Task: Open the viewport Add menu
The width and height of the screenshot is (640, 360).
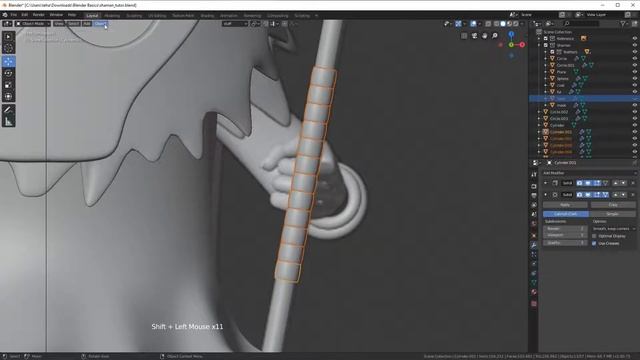Action: [x=87, y=24]
